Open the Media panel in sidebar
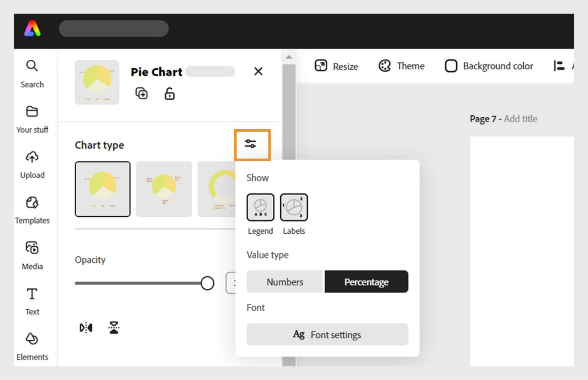Screen dimensions: 588x380 tap(32, 255)
